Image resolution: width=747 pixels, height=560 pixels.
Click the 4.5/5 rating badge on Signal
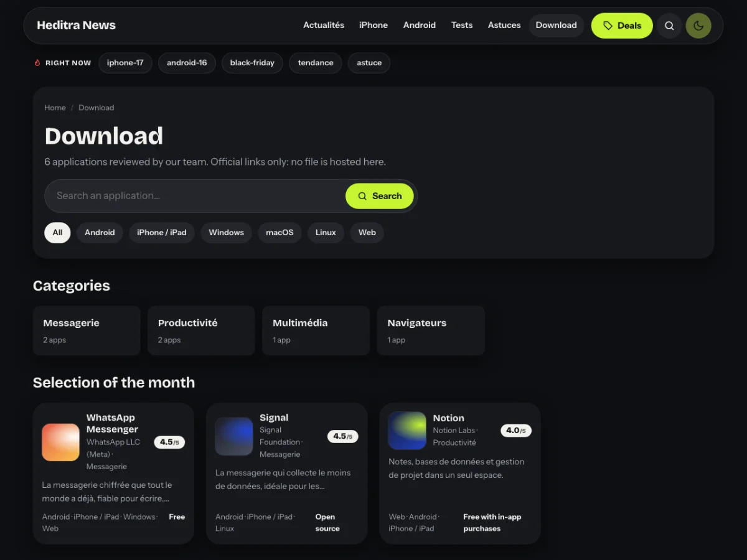point(343,436)
